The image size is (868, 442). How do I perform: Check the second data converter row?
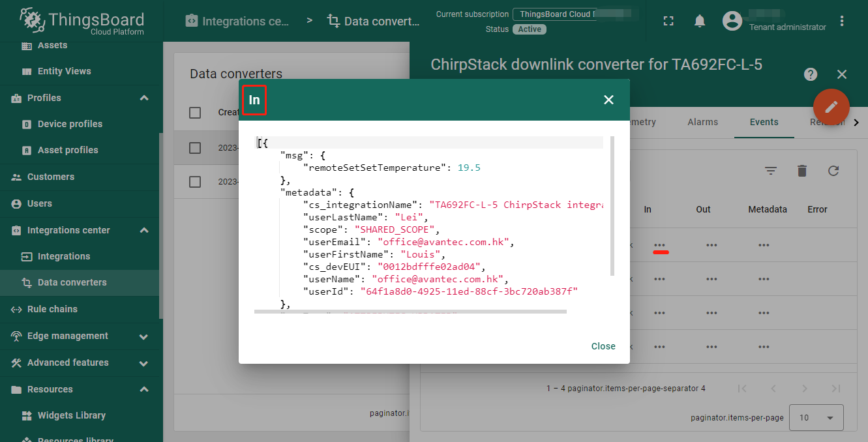pyautogui.click(x=195, y=182)
